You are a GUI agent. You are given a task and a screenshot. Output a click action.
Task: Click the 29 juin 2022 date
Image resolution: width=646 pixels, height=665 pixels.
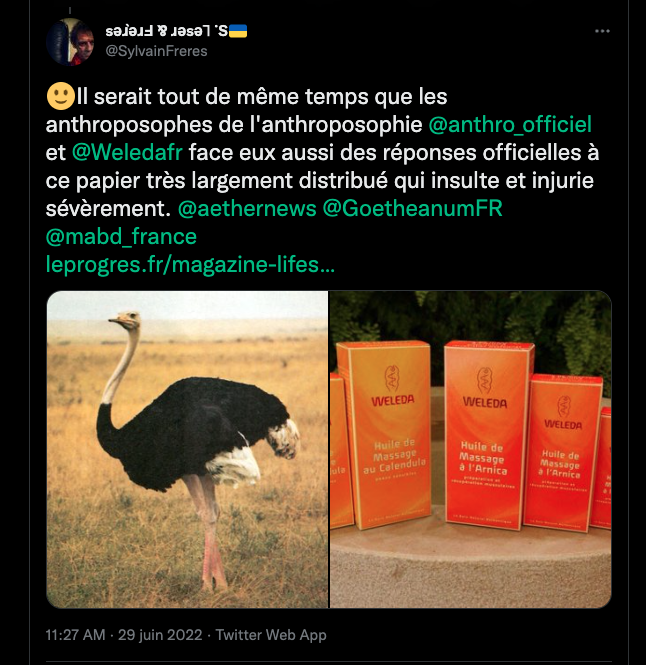[160, 635]
